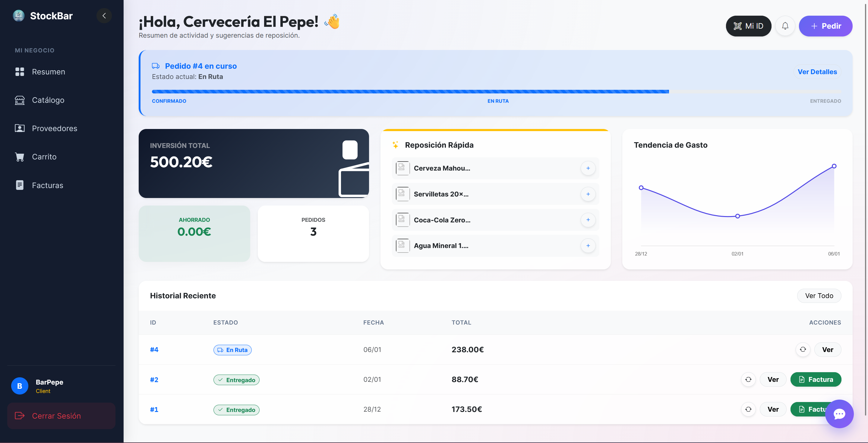The height and width of the screenshot is (443, 868).
Task: Click Ver for order #1
Action: [x=773, y=409]
